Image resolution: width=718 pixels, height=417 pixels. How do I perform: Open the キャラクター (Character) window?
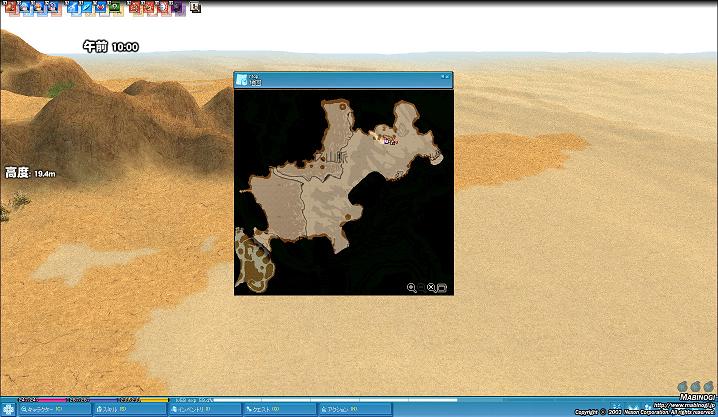coord(54,409)
